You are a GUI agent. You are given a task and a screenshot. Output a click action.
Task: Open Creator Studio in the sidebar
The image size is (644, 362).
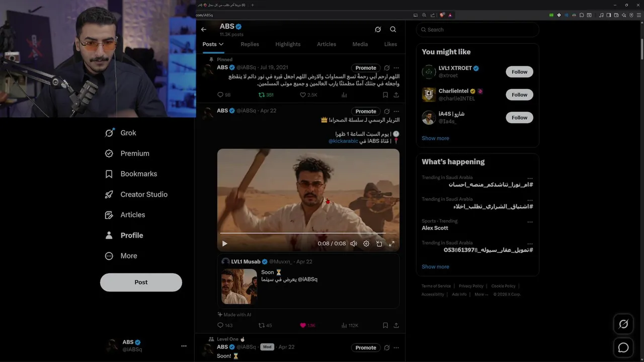pyautogui.click(x=136, y=194)
